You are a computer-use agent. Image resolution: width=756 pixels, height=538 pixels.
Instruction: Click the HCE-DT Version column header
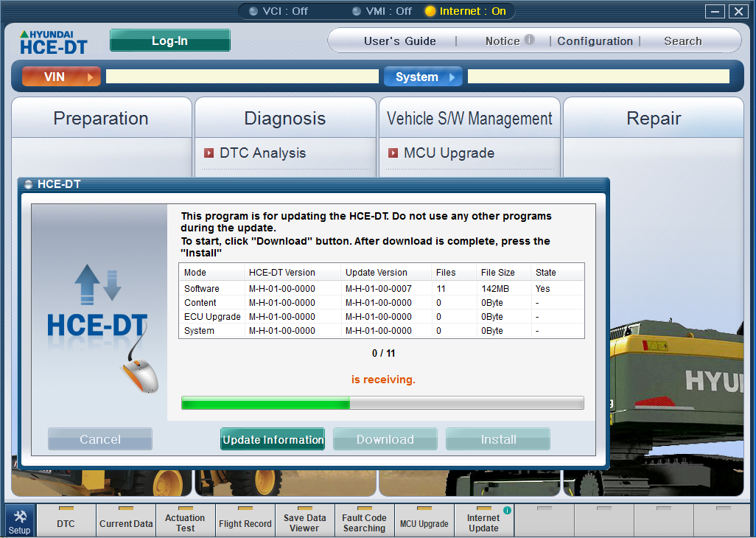(x=293, y=273)
